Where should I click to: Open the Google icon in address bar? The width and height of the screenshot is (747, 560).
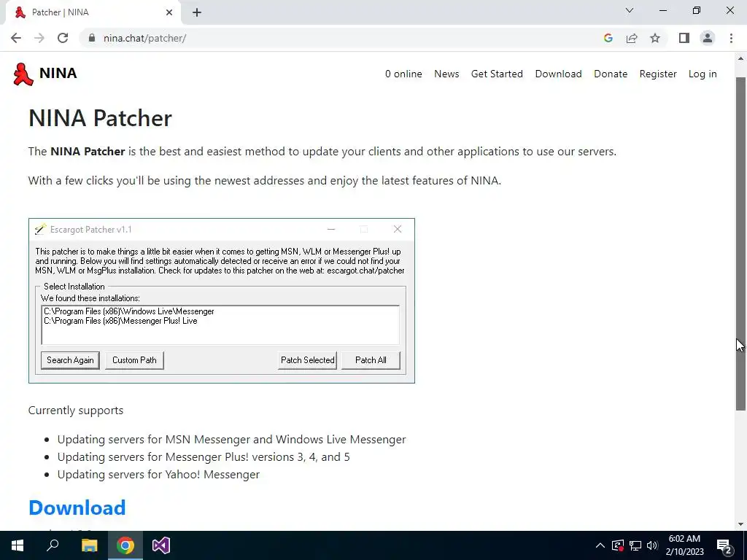(608, 38)
